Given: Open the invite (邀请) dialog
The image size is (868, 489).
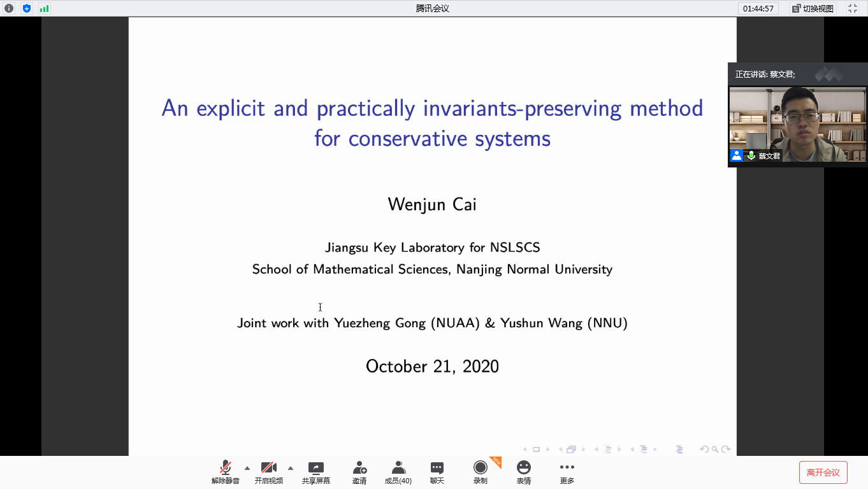Looking at the screenshot, I should 359,472.
